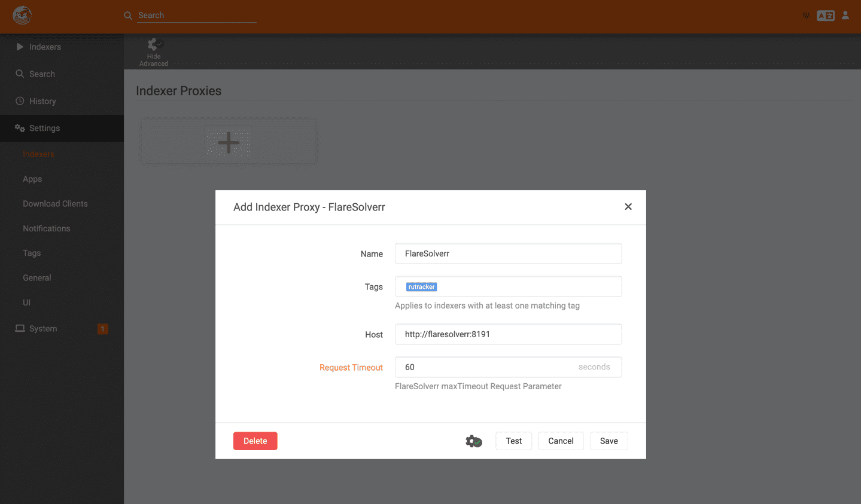The width and height of the screenshot is (861, 504).
Task: Cancel the indexer proxy dialog
Action: (561, 441)
